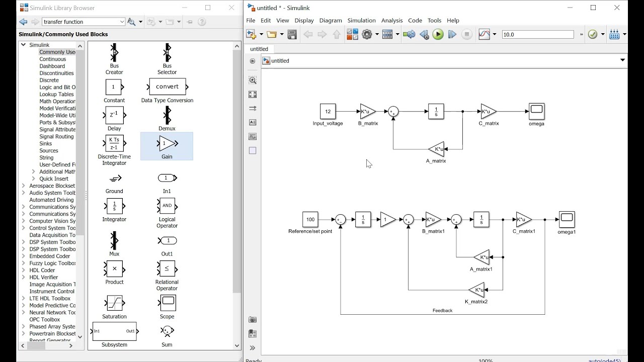
Task: Select Continuous in the library tree
Action: (x=53, y=59)
